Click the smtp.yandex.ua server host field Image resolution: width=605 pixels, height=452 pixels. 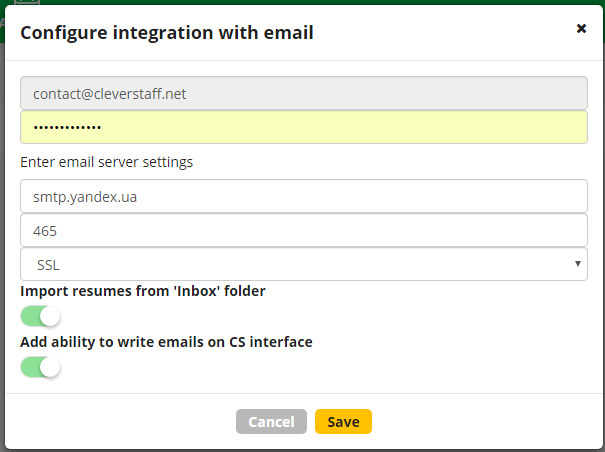pos(304,196)
